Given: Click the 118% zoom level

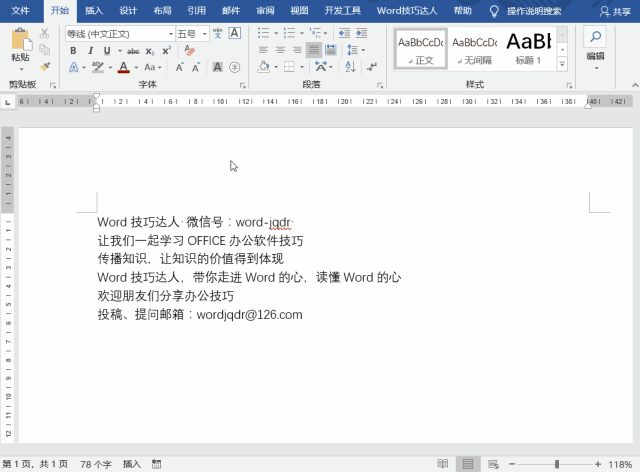Looking at the screenshot, I should (x=620, y=464).
